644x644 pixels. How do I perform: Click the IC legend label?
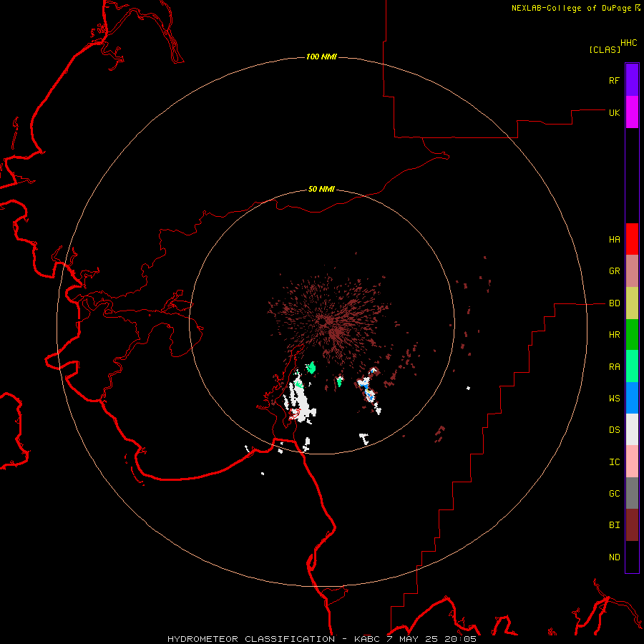tap(614, 462)
